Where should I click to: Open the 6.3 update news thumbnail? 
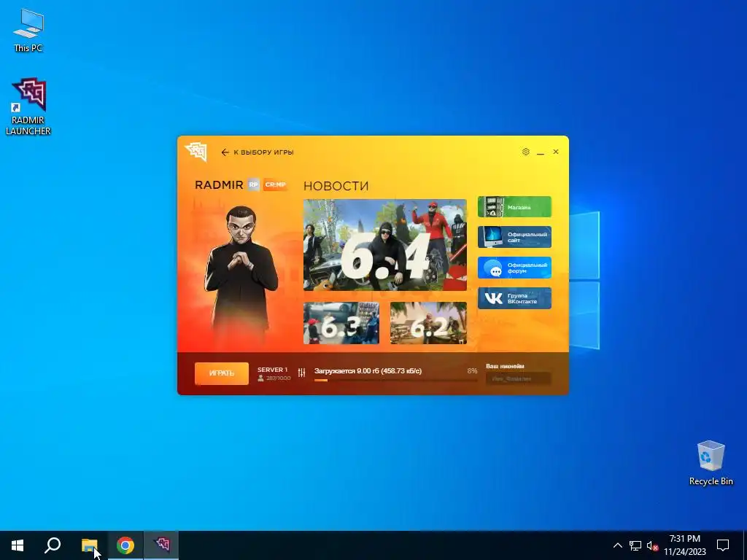click(x=341, y=323)
